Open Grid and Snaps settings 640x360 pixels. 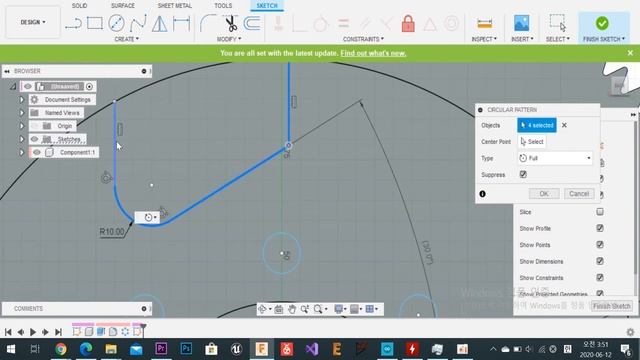(x=355, y=309)
